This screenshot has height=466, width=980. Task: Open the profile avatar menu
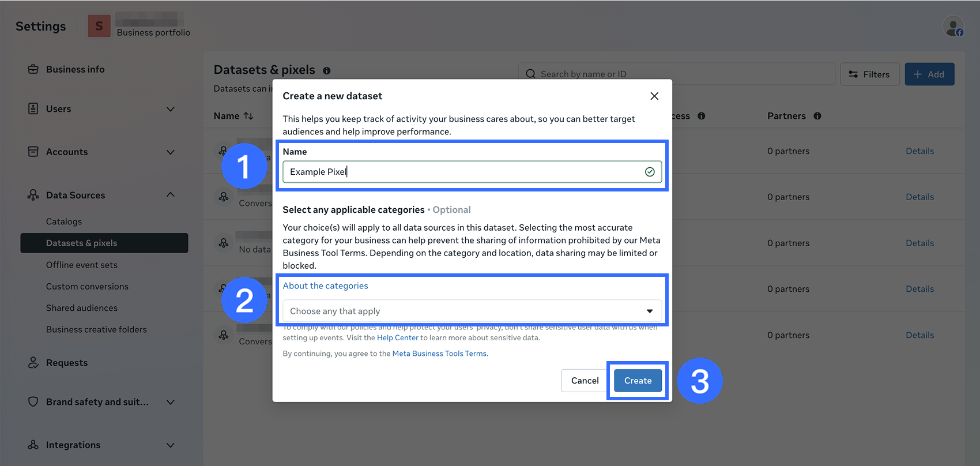click(953, 27)
